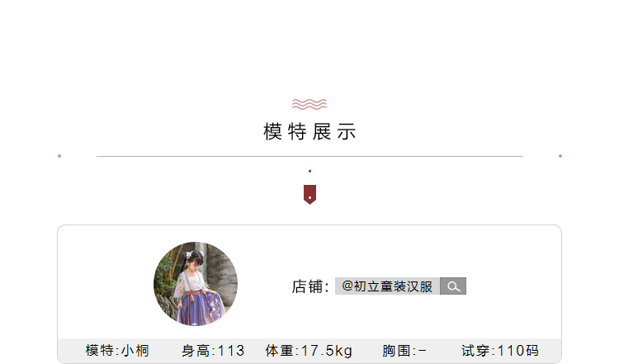Viewport: 619px width, 364px height.
Task: Click the pink wave decoration icon
Action: tap(309, 104)
